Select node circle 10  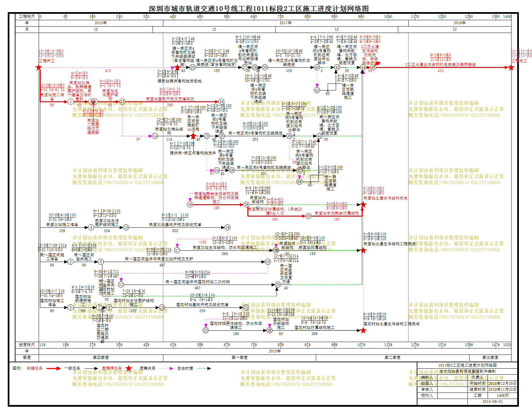[x=268, y=262]
